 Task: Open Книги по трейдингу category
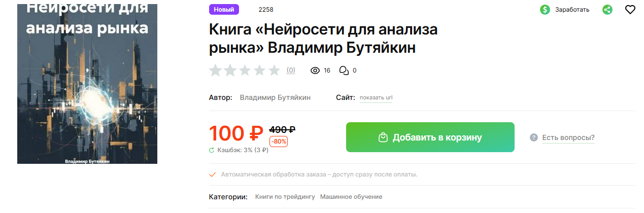[x=285, y=197]
